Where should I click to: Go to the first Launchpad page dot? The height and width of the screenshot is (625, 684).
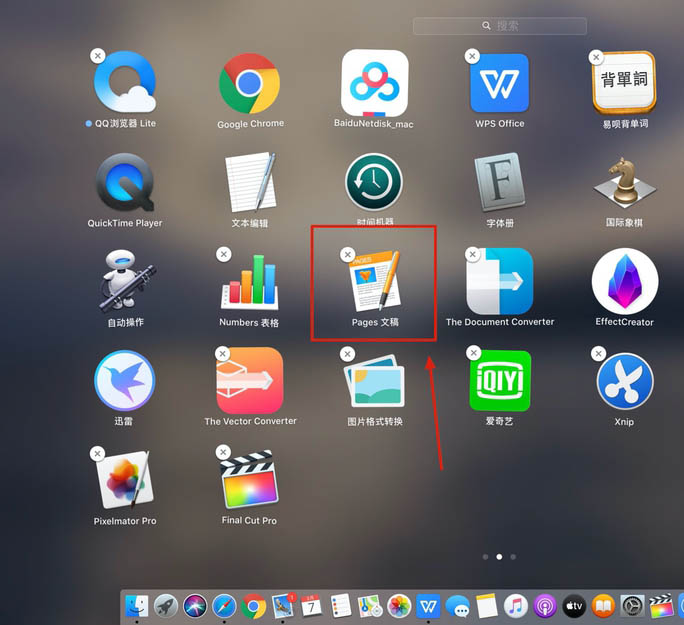pyautogui.click(x=486, y=557)
